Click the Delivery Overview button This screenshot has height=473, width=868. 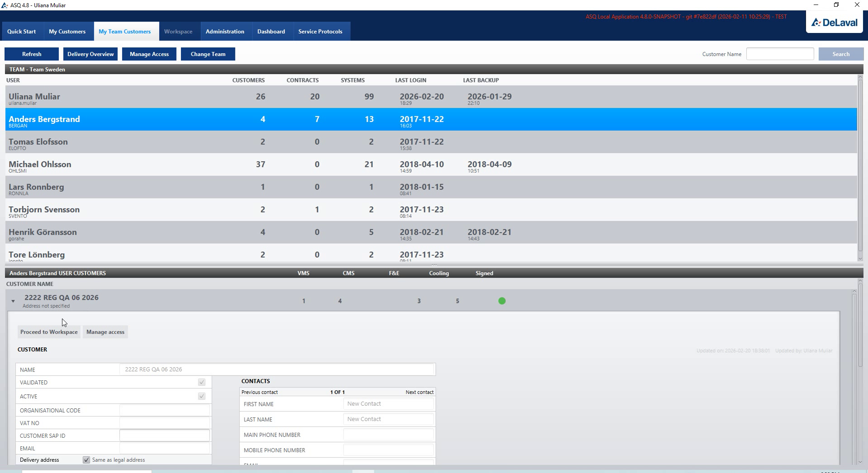pyautogui.click(x=91, y=54)
